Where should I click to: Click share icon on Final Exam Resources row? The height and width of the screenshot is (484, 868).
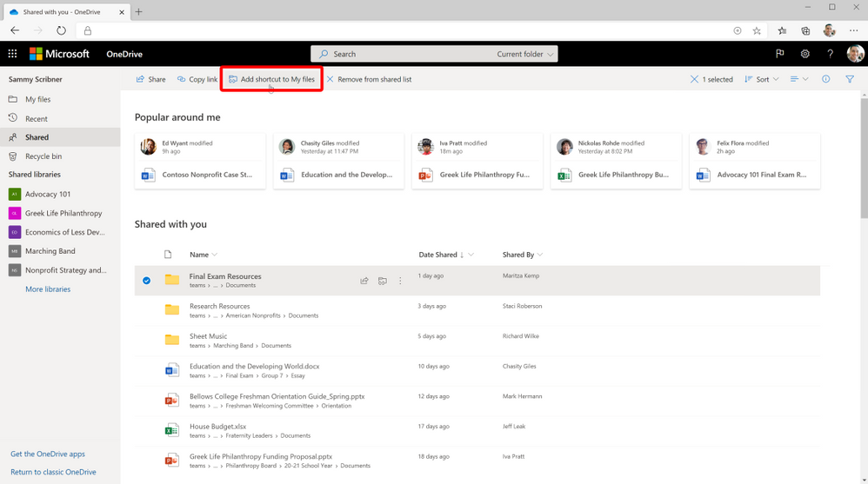click(x=364, y=281)
